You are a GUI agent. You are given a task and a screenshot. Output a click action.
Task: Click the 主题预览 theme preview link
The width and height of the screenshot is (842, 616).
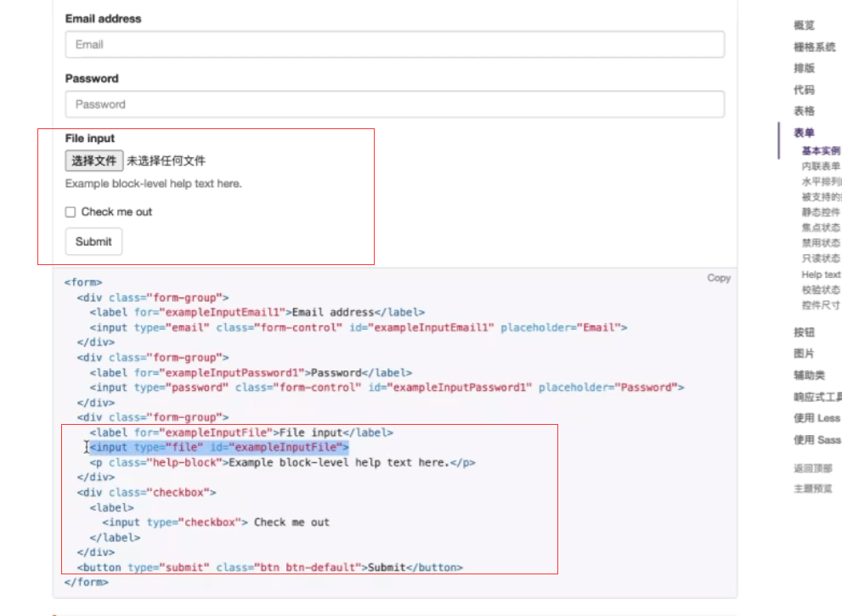tap(813, 489)
